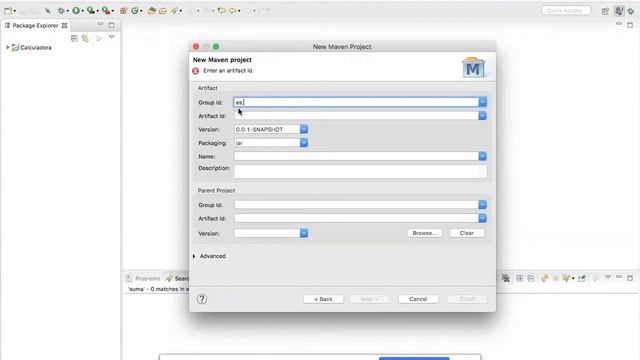
Task: Open the Packaging jar dropdown
Action: tap(304, 143)
